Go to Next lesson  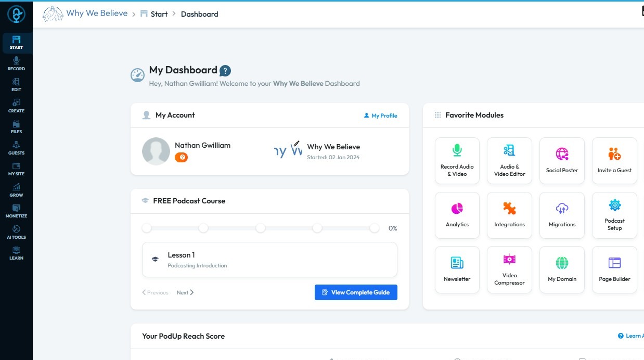point(185,292)
